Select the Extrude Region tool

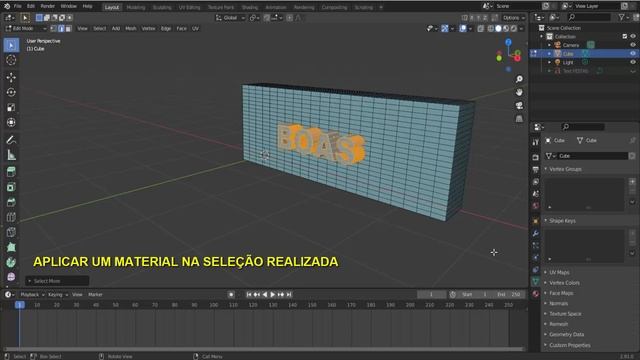[11, 172]
